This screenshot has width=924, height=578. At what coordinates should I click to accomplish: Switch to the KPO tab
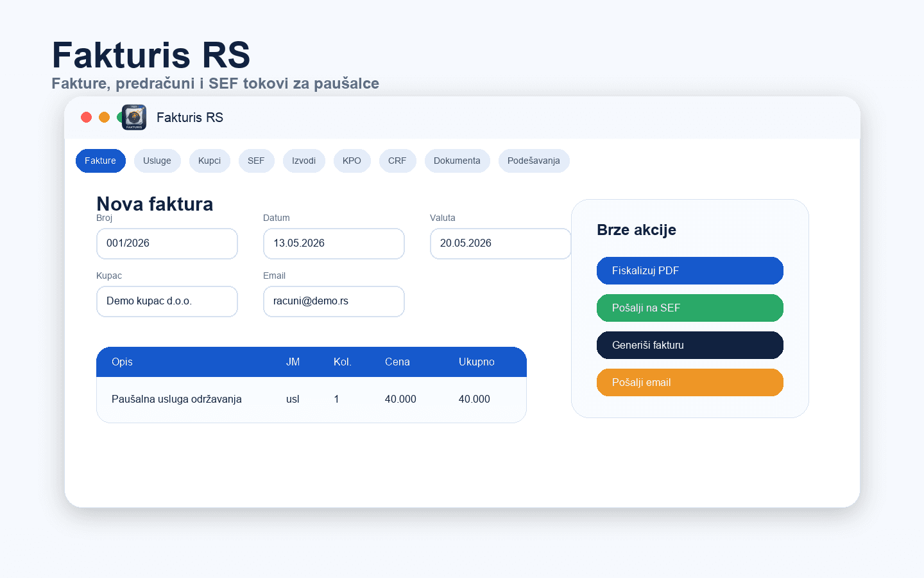352,161
